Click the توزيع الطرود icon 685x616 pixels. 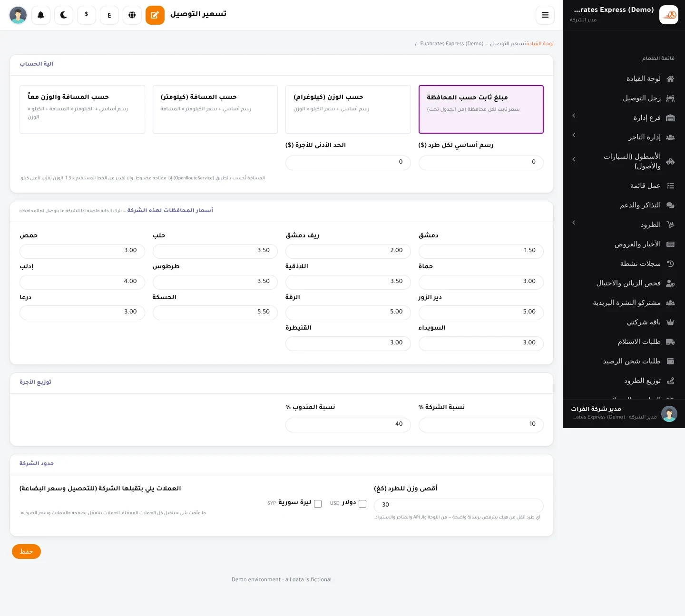670,381
